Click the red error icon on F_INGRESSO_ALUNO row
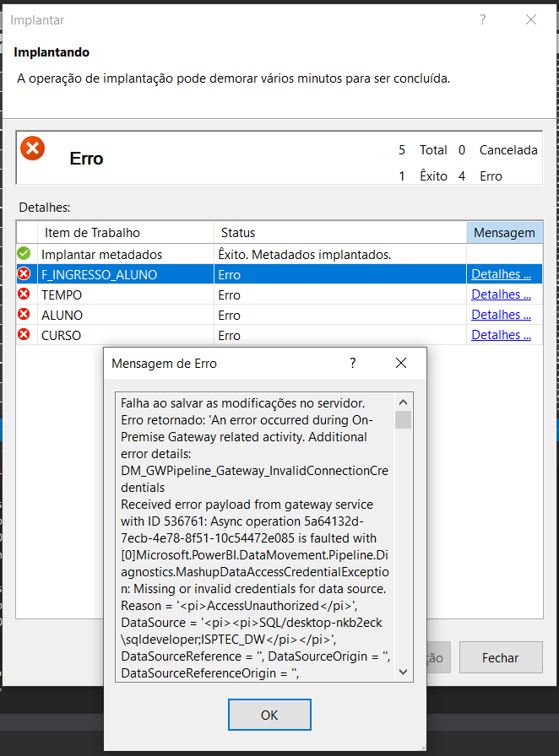559x756 pixels. point(25,273)
